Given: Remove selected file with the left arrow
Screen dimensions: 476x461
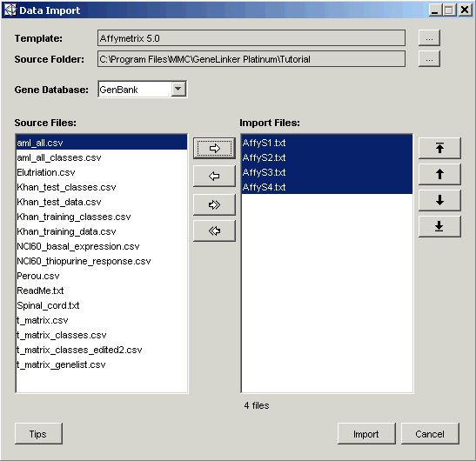Looking at the screenshot, I should tap(214, 176).
